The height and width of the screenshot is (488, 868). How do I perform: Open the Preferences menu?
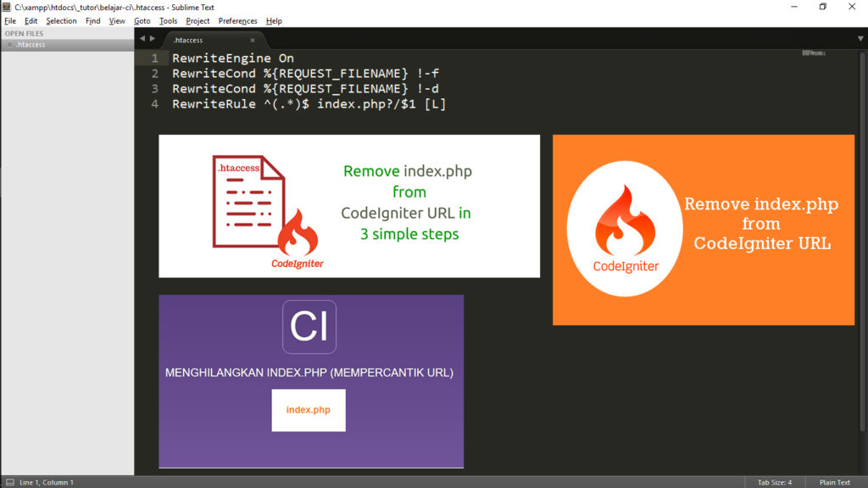click(x=237, y=20)
